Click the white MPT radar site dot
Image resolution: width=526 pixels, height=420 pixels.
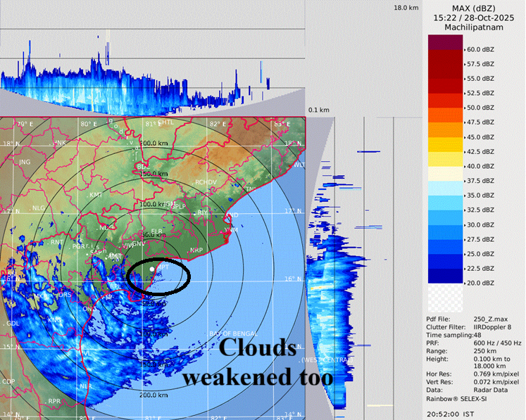(152, 269)
